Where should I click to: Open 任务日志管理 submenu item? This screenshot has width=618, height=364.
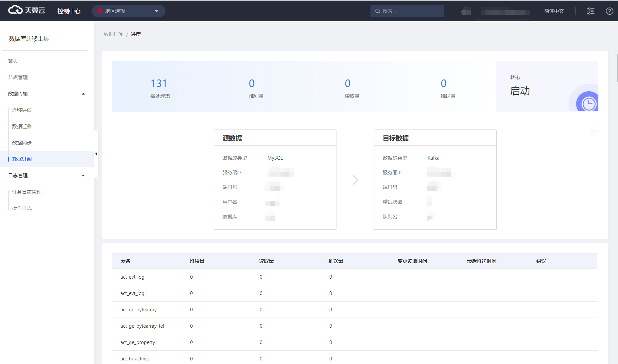click(x=27, y=192)
